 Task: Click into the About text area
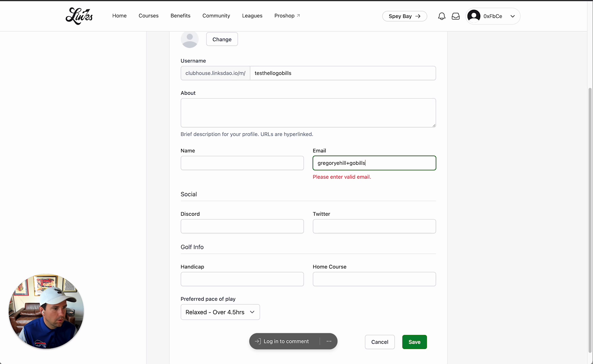(x=308, y=113)
